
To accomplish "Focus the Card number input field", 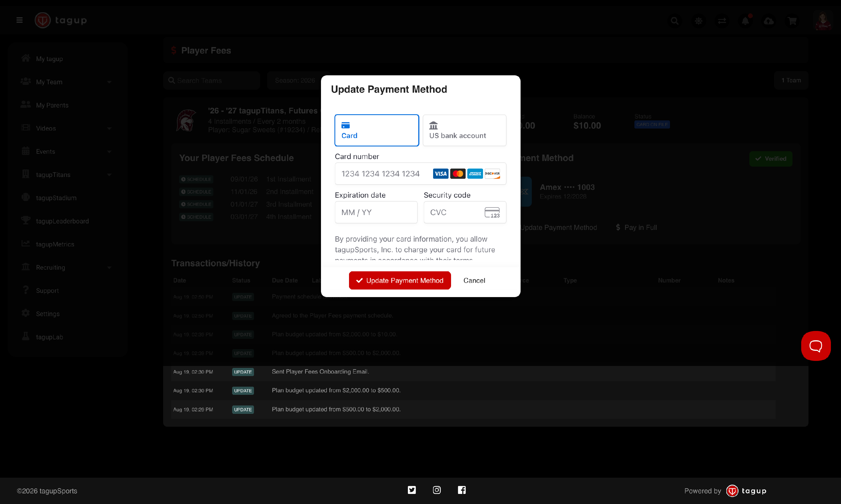I will pos(420,174).
